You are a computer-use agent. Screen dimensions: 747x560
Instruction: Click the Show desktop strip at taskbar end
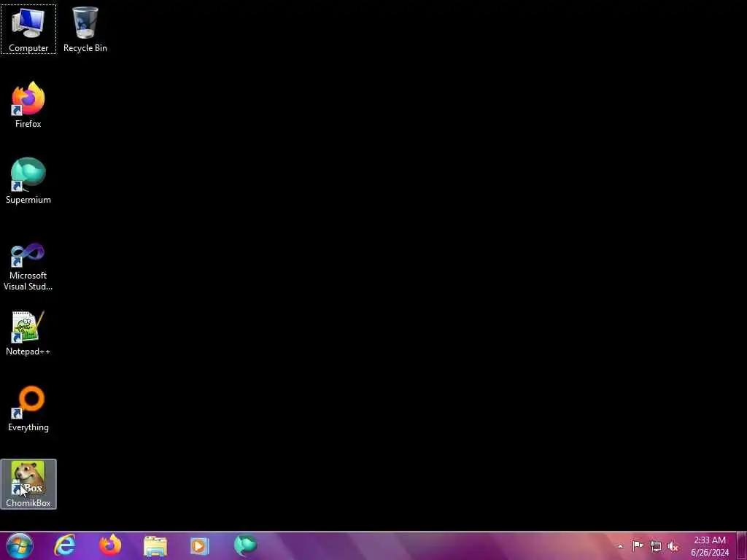(x=742, y=545)
